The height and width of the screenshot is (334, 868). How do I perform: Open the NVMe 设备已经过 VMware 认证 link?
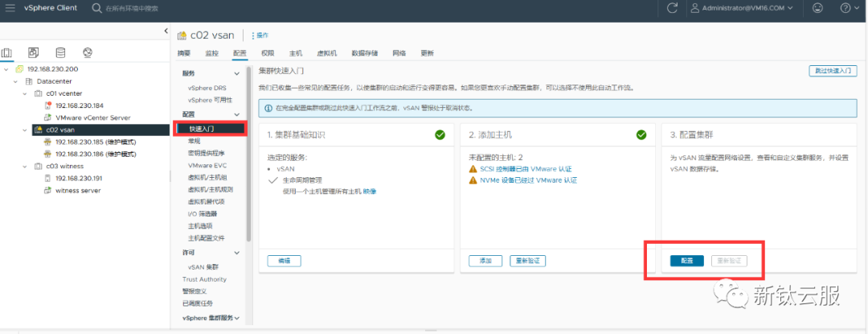528,180
